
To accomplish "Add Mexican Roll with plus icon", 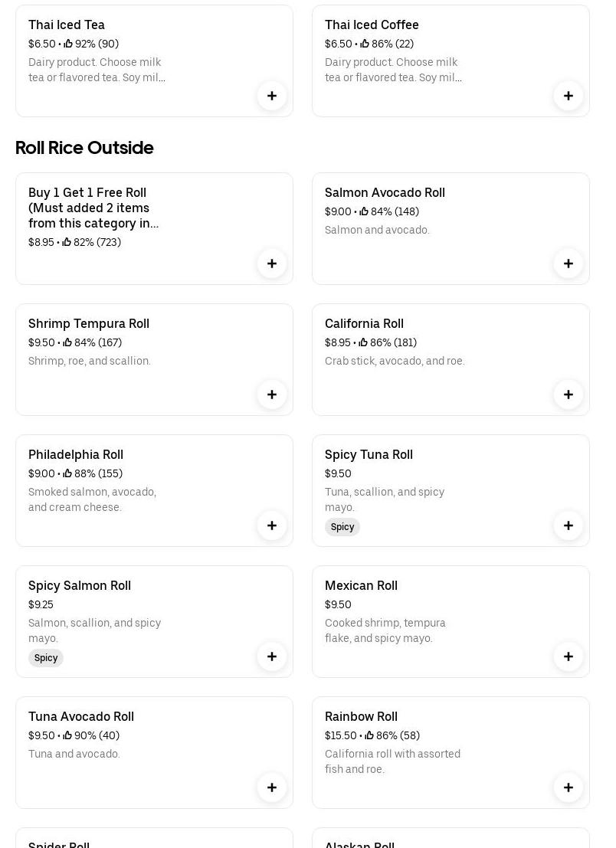I will [x=568, y=656].
